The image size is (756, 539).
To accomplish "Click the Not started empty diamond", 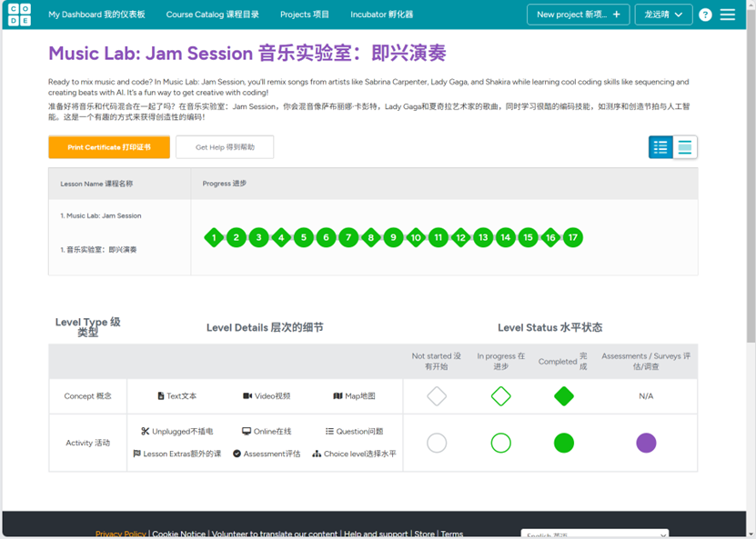I will pyautogui.click(x=437, y=396).
